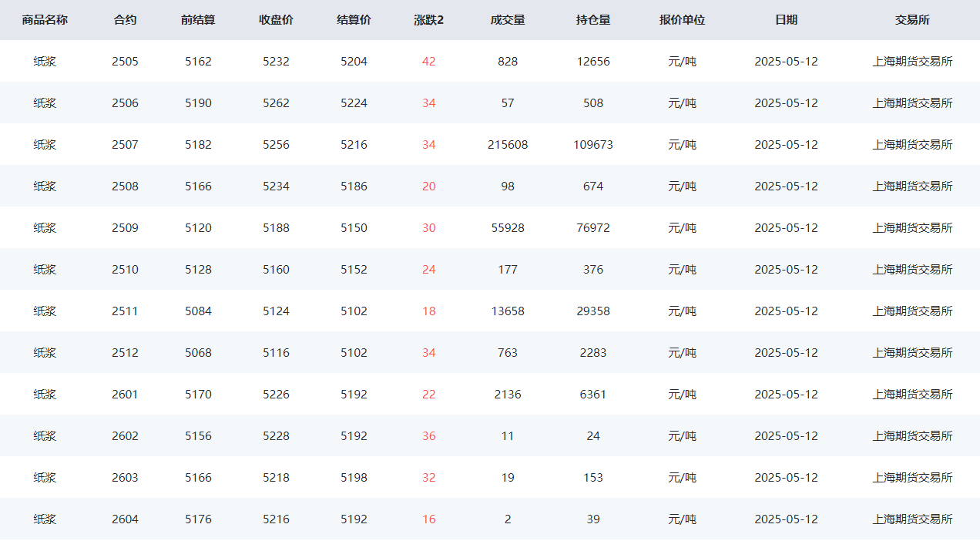Click 上海期货交易所 in row 2604
This screenshot has height=541, width=980.
tap(912, 519)
